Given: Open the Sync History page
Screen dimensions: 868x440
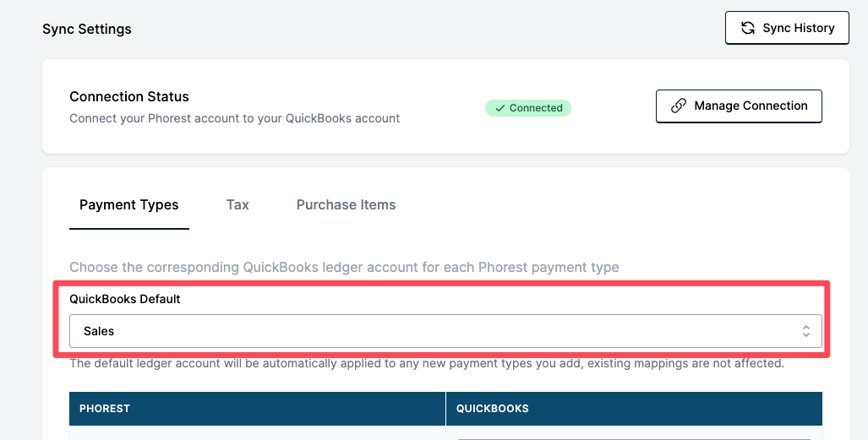Looking at the screenshot, I should [x=787, y=28].
